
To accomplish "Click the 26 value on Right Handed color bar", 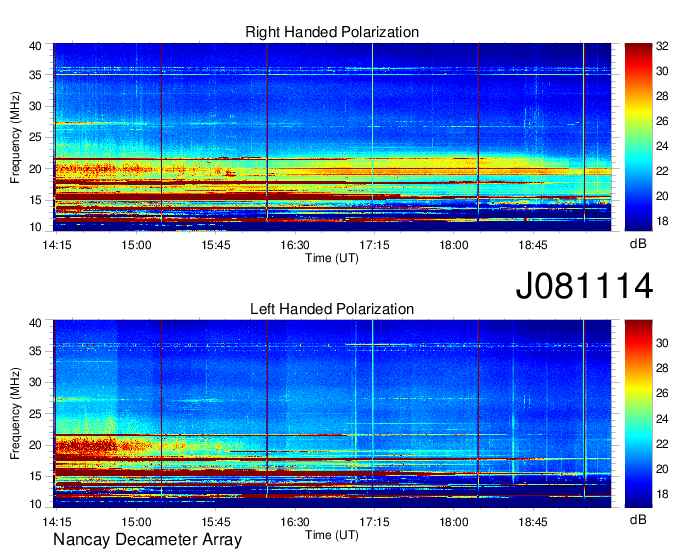I will [x=662, y=121].
